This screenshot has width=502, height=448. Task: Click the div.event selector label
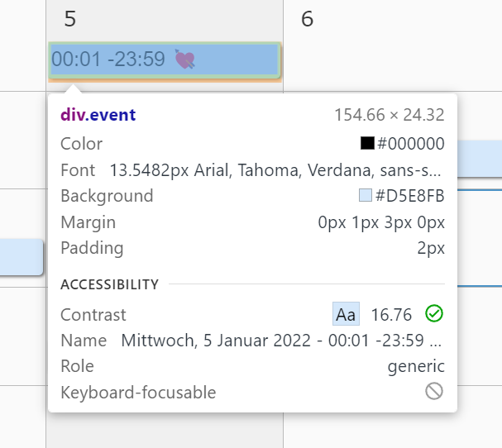point(98,115)
